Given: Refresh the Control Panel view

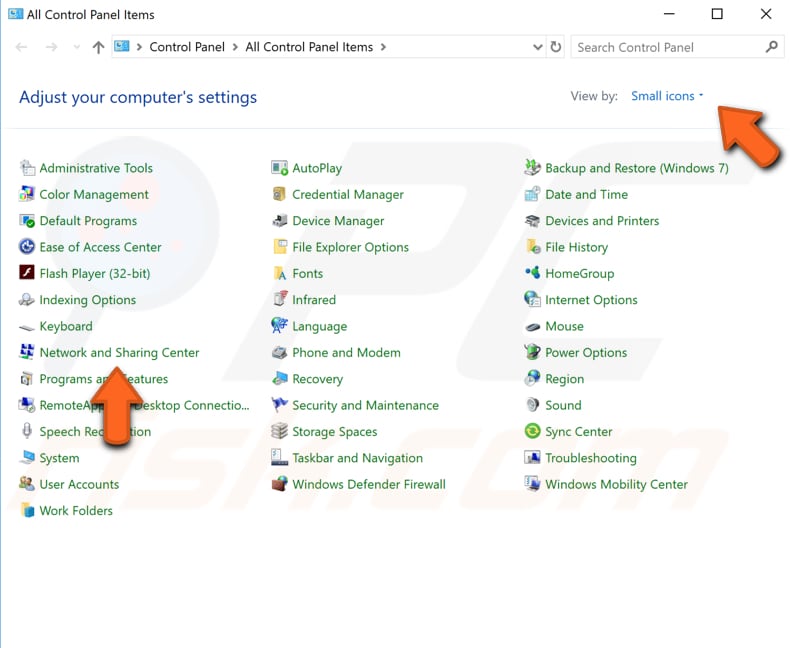Looking at the screenshot, I should [556, 47].
